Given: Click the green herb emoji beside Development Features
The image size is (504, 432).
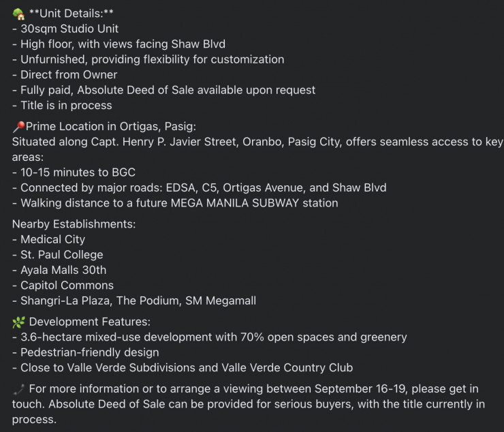Looking at the screenshot, I should [x=18, y=322].
